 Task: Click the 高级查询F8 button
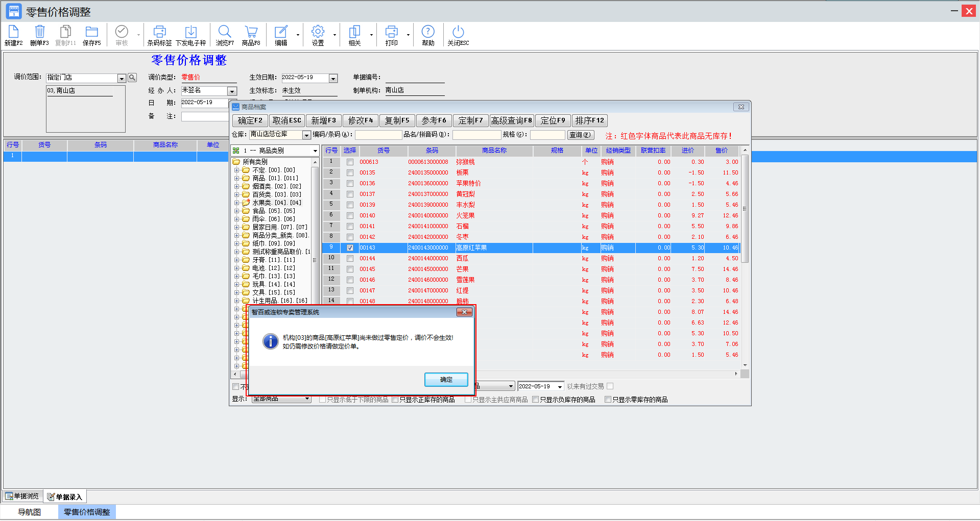[511, 121]
